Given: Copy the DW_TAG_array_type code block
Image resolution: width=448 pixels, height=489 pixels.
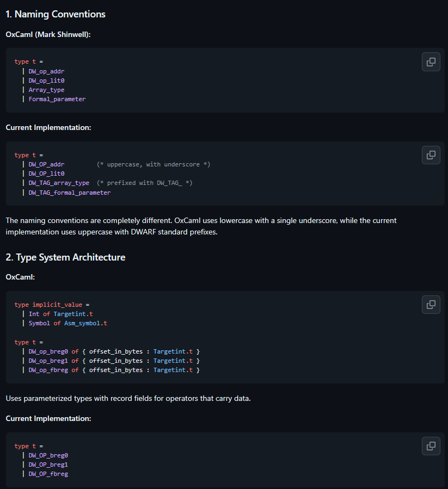Looking at the screenshot, I should point(431,155).
